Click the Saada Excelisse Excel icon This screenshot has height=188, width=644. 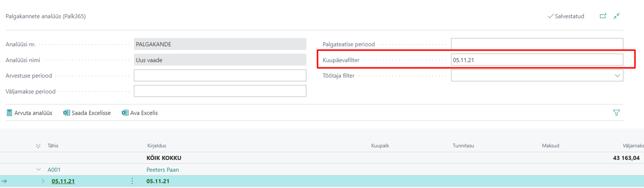point(66,113)
